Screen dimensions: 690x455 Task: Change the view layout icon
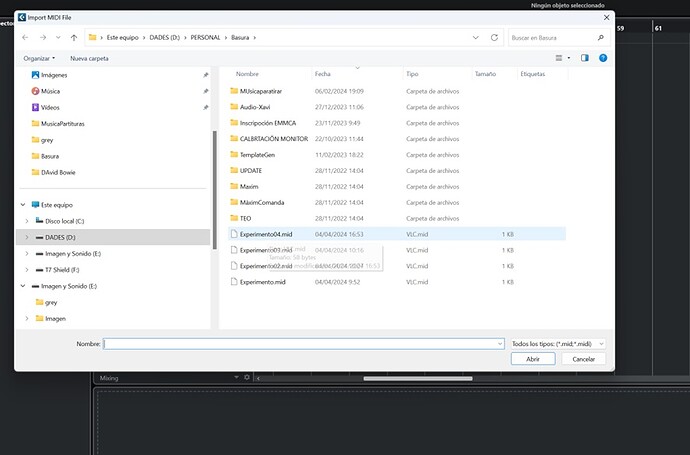559,58
